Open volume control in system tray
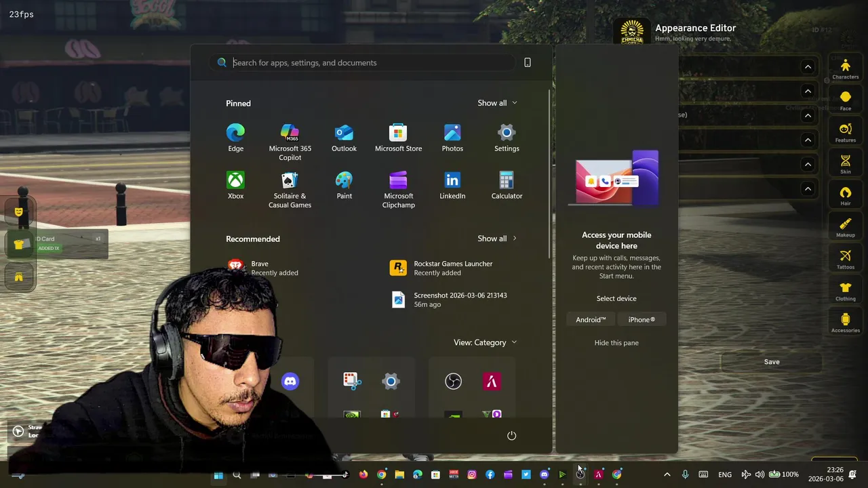This screenshot has height=488, width=868. (759, 474)
